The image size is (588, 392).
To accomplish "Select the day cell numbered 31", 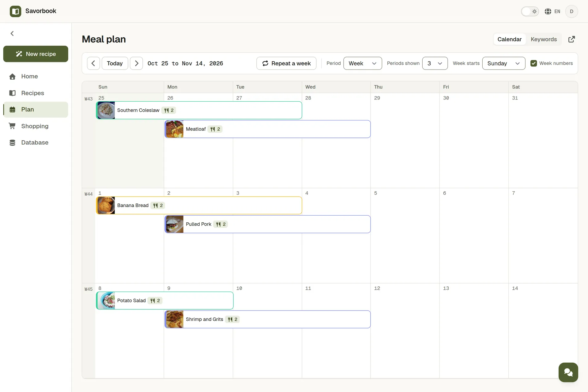I will coord(543,140).
